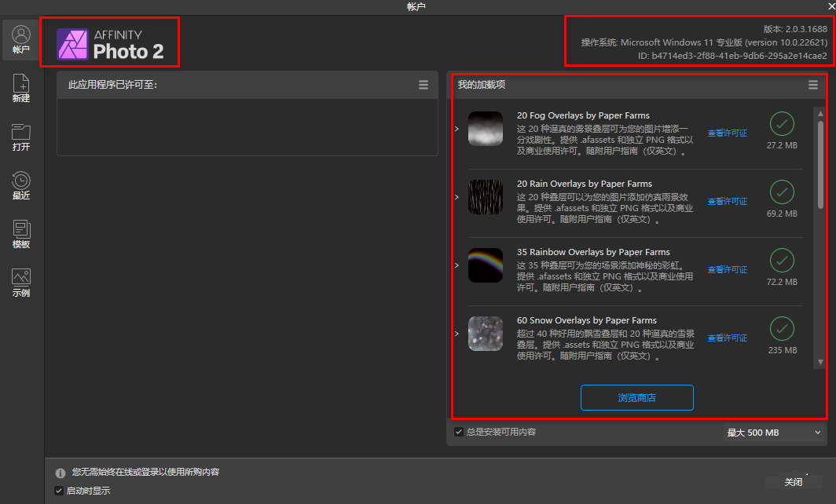The width and height of the screenshot is (836, 504).
Task: Toggle the 启动时显示 checkbox
Action: 59,491
